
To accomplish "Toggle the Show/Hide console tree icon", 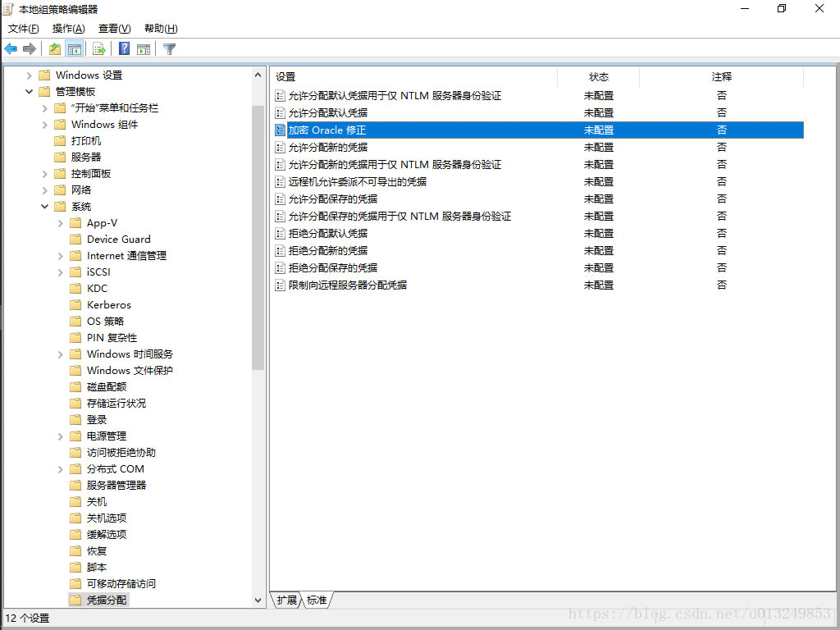I will (75, 49).
